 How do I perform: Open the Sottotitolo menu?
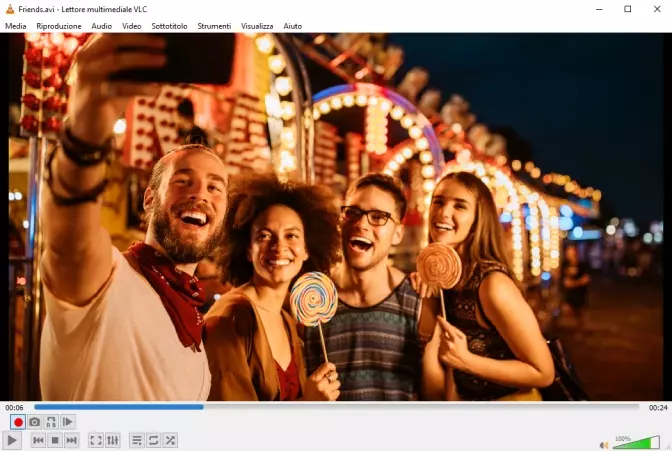(x=169, y=26)
